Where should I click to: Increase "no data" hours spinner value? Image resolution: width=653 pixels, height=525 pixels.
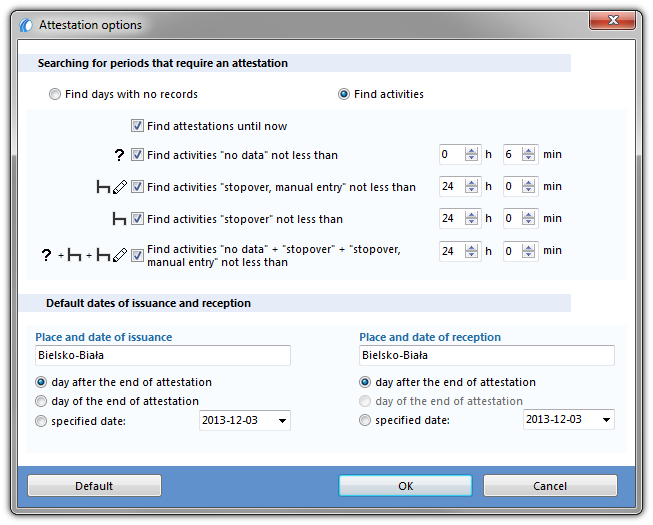pyautogui.click(x=471, y=151)
